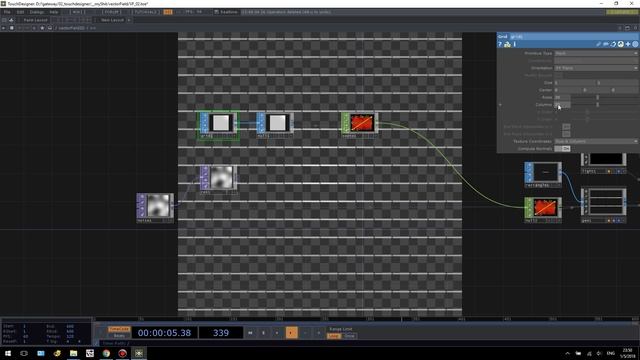Open the Primitive Type dropdown
This screenshot has width=640, height=360.
point(596,53)
